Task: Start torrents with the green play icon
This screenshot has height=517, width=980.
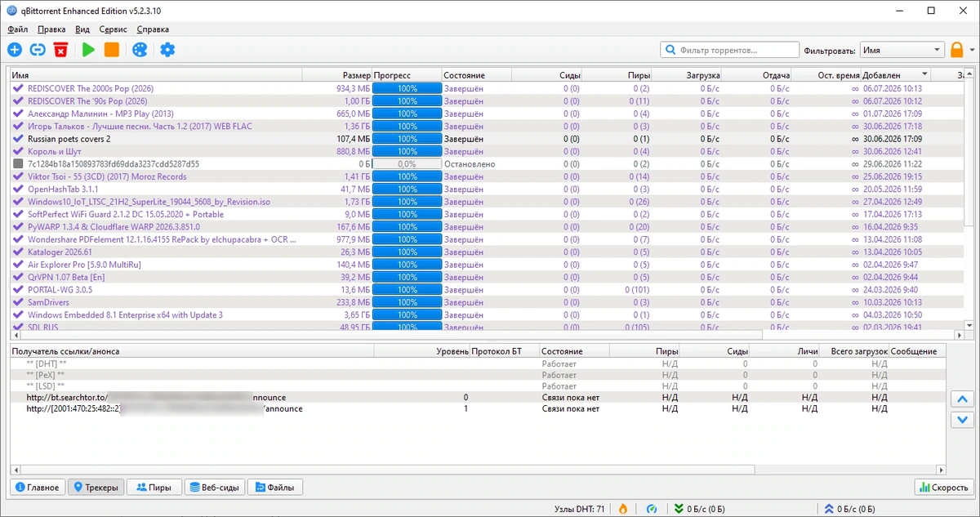Action: [x=88, y=50]
